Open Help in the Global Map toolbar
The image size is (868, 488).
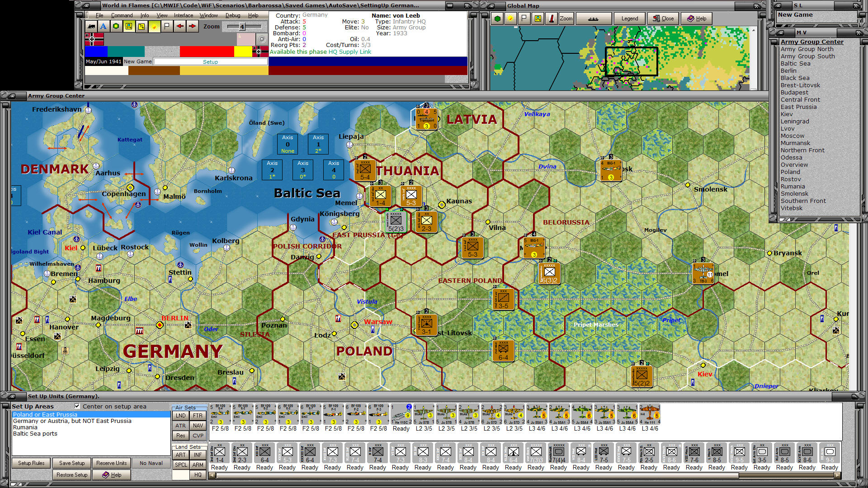click(x=697, y=19)
